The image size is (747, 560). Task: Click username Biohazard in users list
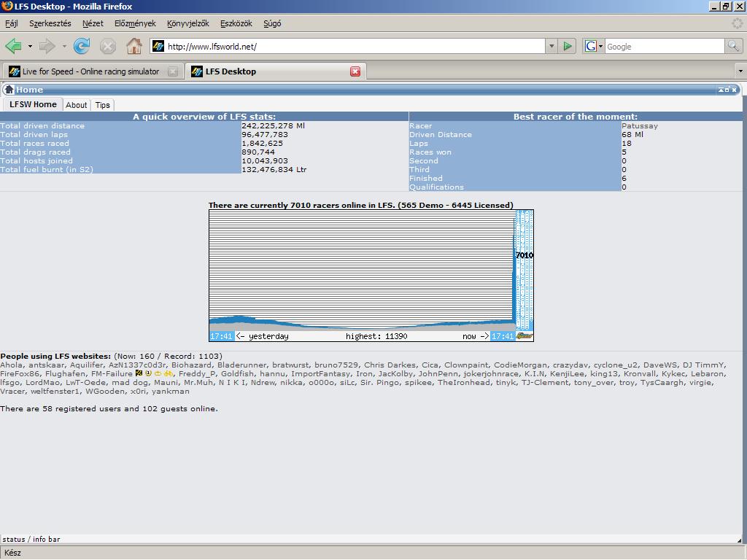pyautogui.click(x=190, y=365)
